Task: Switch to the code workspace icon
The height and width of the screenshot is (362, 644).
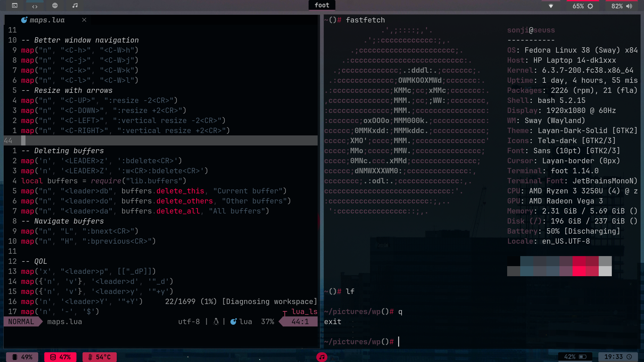Action: pos(35,6)
